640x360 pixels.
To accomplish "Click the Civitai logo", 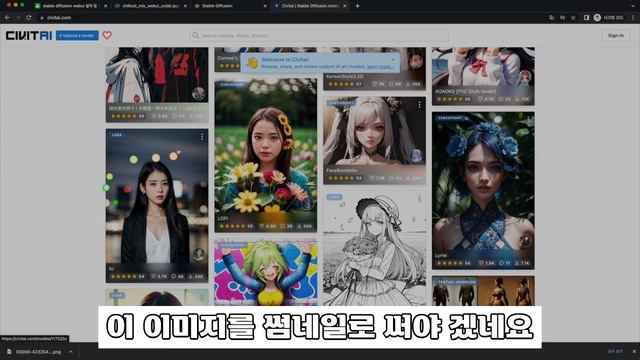I will click(29, 36).
